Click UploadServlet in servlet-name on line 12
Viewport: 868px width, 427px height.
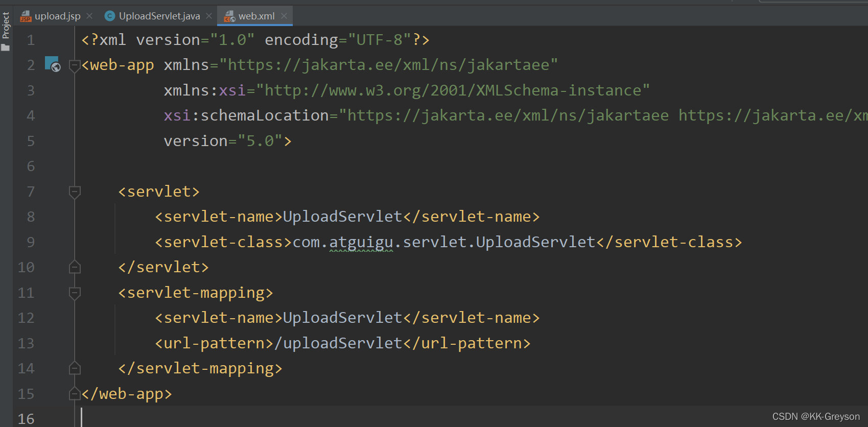click(x=342, y=318)
